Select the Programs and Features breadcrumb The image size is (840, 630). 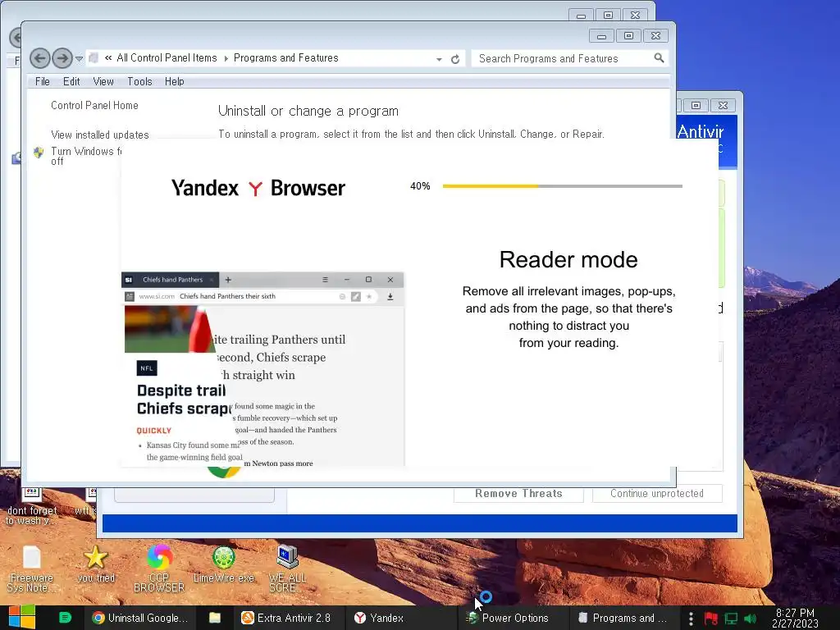[286, 58]
